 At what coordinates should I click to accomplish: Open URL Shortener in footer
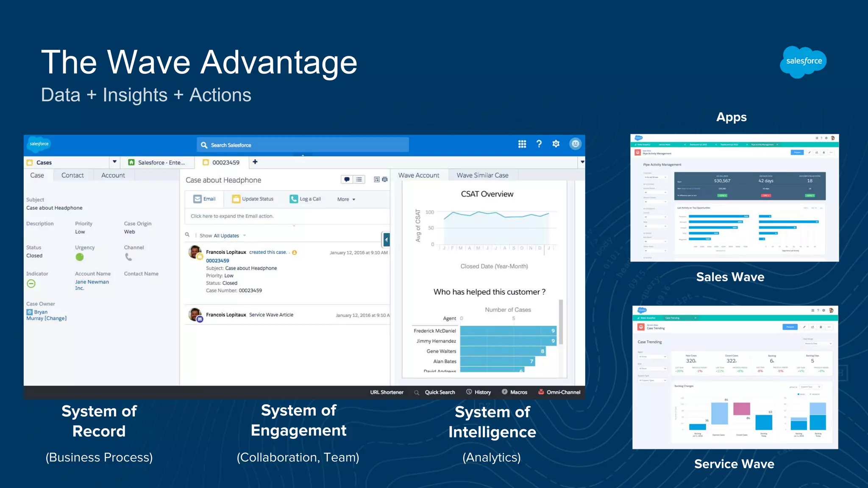pos(387,392)
